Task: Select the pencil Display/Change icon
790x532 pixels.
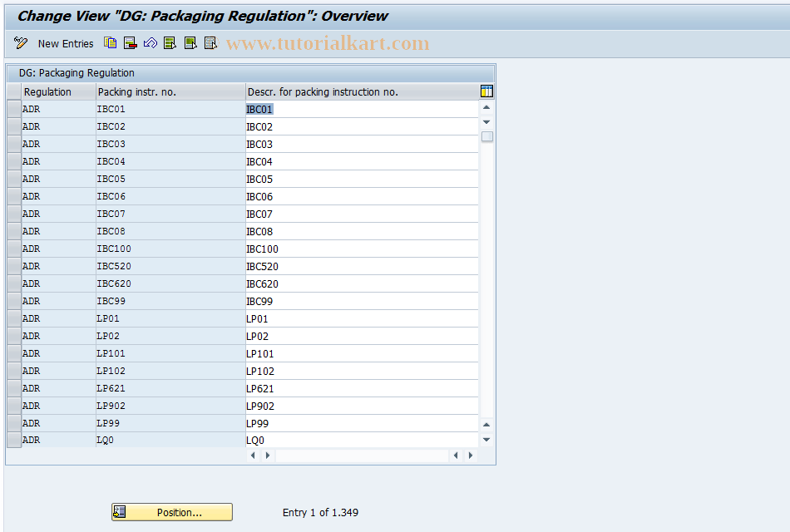Action: click(20, 42)
